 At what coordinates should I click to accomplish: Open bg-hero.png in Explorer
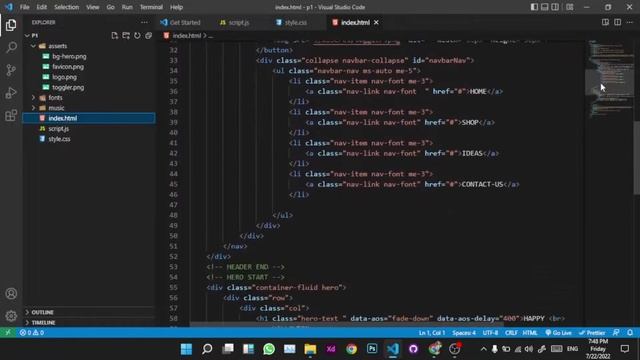[69, 56]
